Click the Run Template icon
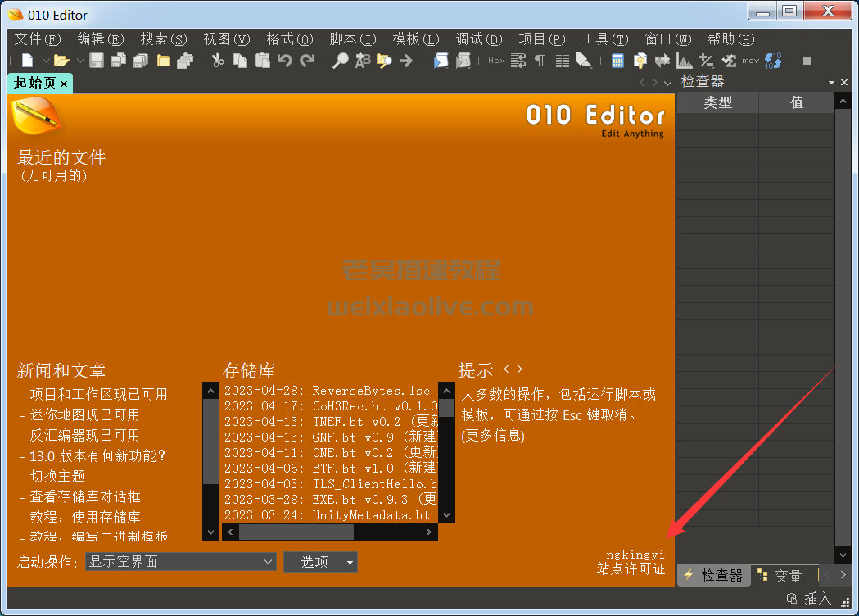 click(463, 61)
